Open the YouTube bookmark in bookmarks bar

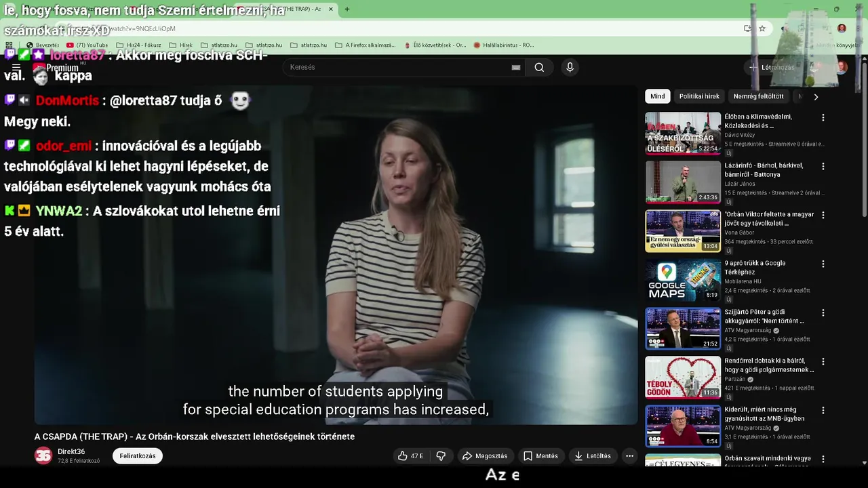87,45
